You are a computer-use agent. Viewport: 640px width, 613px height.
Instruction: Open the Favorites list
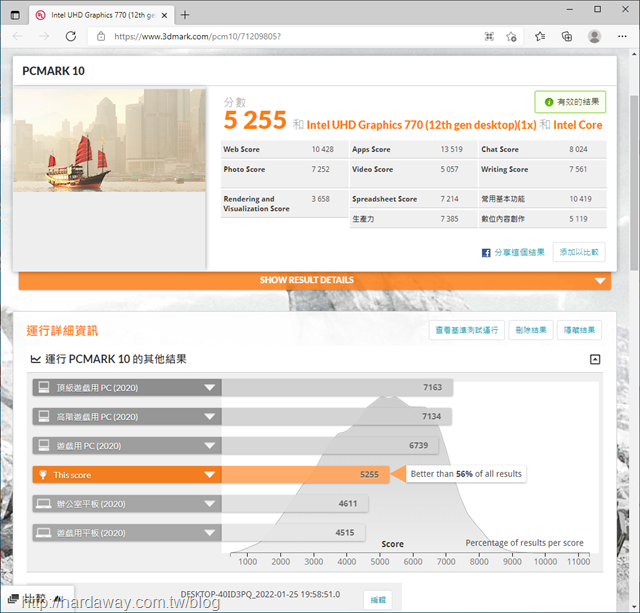540,36
